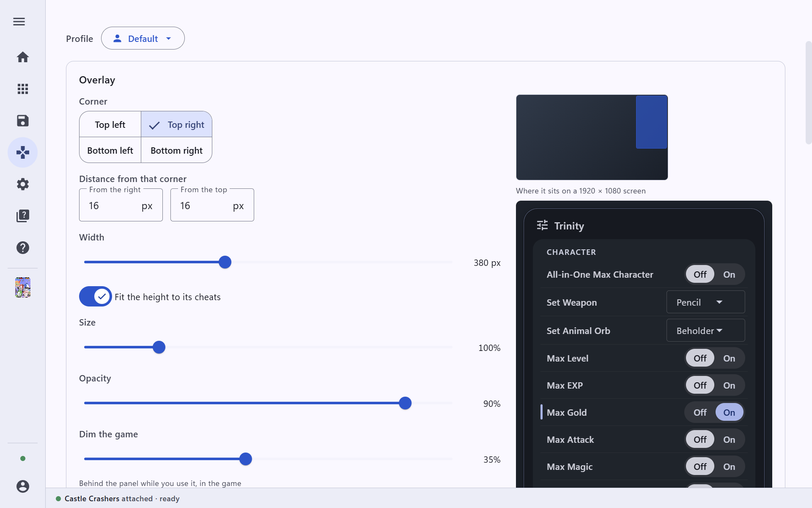This screenshot has width=812, height=508.
Task: Turn On Max Attack cheat
Action: tap(729, 439)
